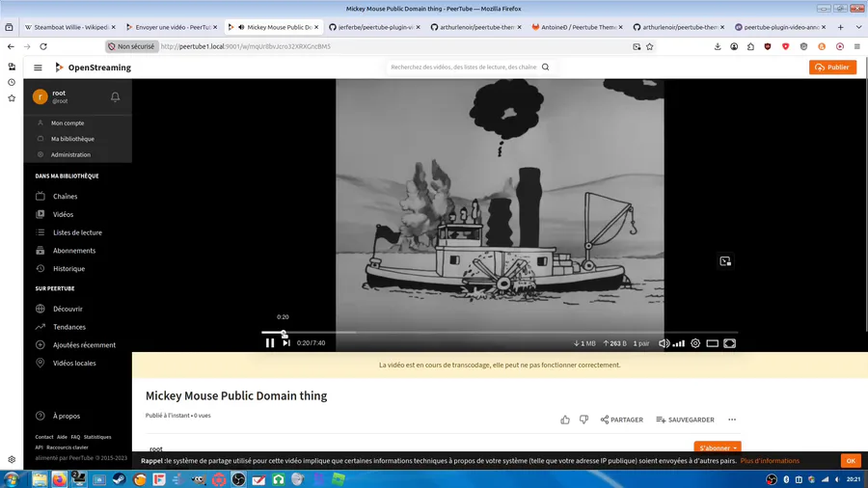Switch to AntoineD / Peertube Theme tab
Screen dimensions: 868x488
click(577, 27)
